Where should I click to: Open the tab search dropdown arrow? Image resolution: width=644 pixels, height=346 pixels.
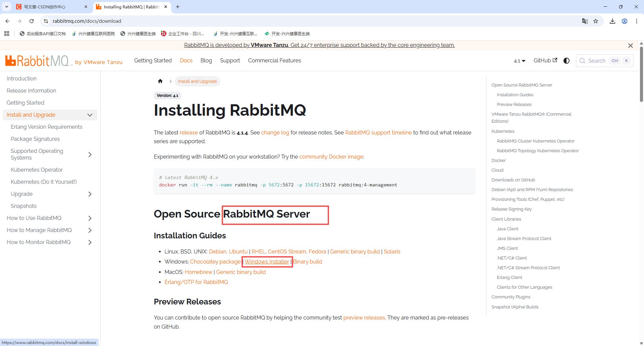point(7,7)
